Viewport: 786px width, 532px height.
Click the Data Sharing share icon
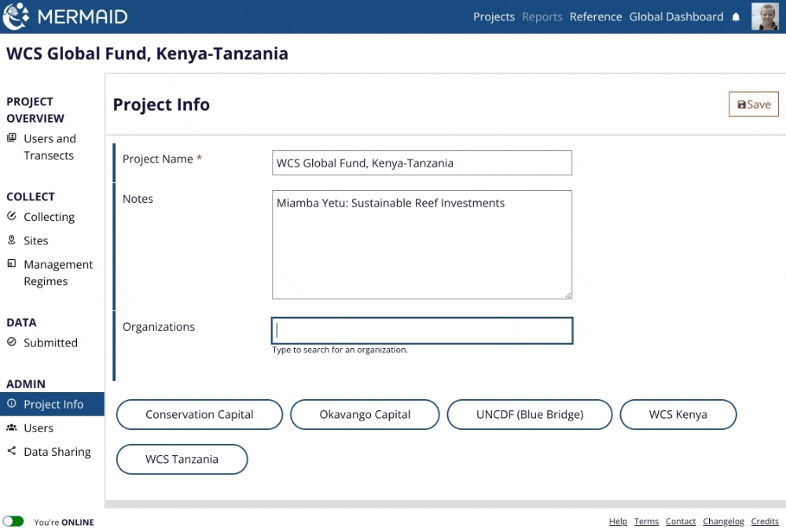[12, 451]
